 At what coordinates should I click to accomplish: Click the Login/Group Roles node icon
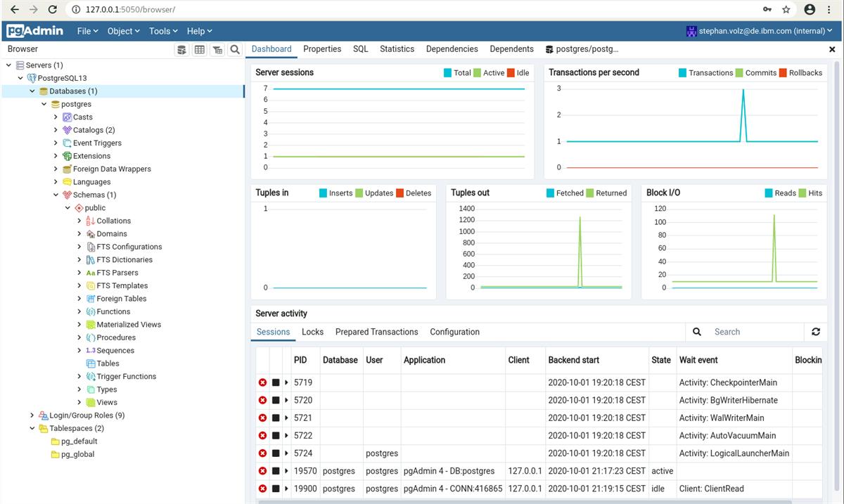click(x=44, y=415)
